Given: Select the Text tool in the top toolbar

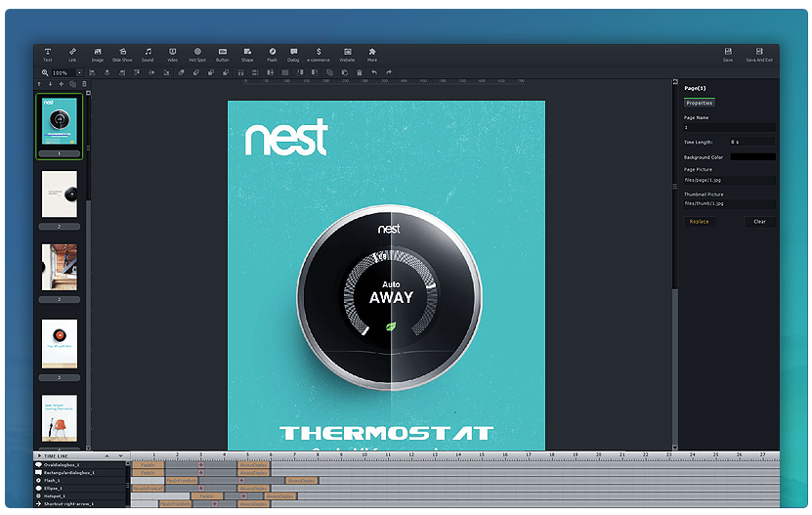Looking at the screenshot, I should 48,55.
